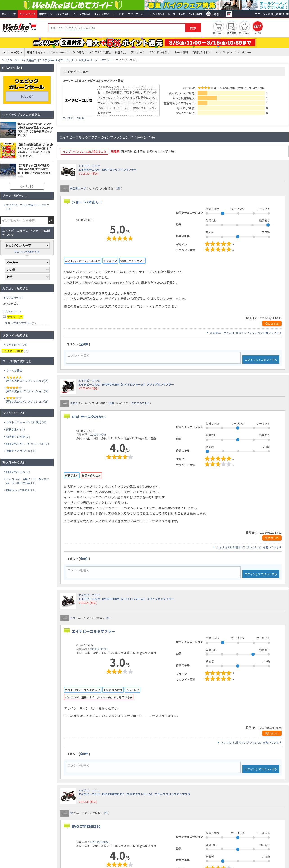Open GP07 slip-on muffler thumbnail
Screen dimensions: 289x868
pos(68,171)
